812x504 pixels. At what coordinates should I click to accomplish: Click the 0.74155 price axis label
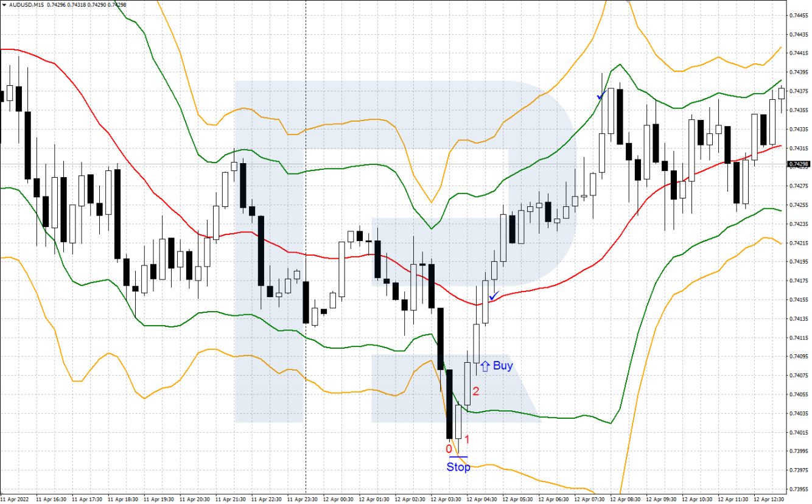pyautogui.click(x=798, y=299)
